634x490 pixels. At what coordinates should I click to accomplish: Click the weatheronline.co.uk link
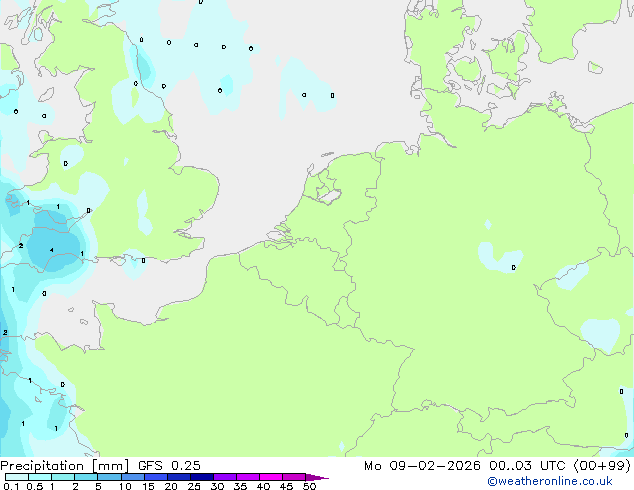(x=549, y=481)
